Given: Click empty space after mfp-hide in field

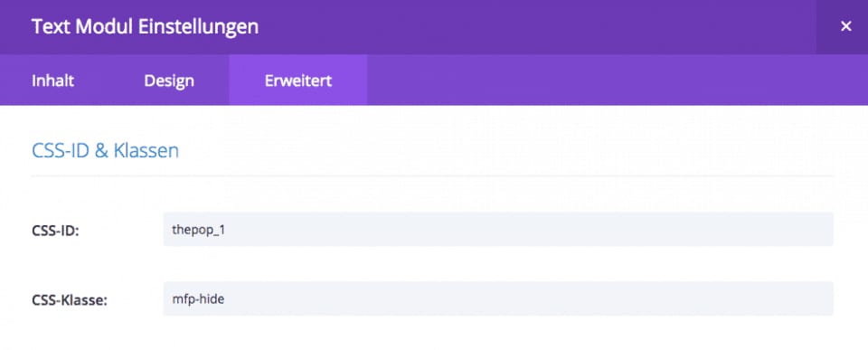Looking at the screenshot, I should click(526, 298).
